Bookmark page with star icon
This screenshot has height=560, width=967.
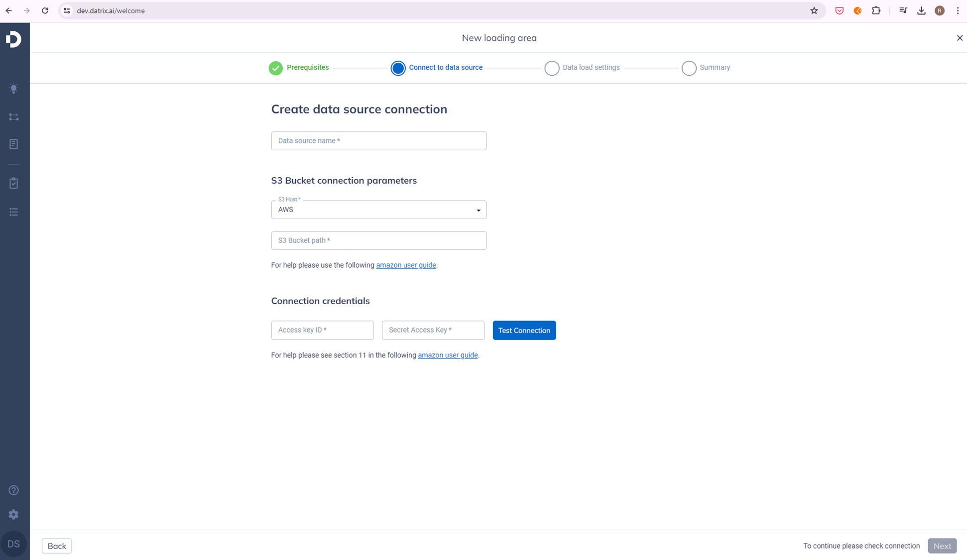814,10
